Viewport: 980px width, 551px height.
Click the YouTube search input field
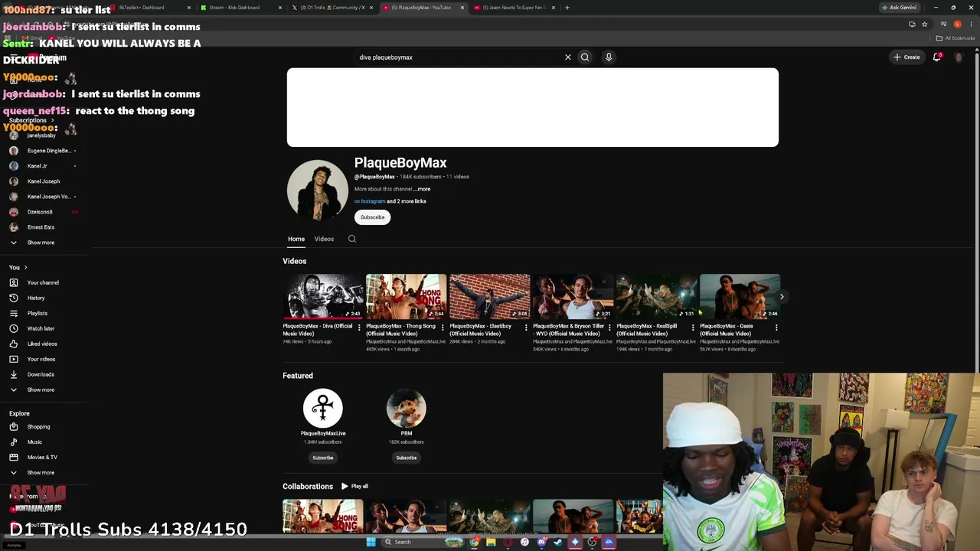(459, 57)
